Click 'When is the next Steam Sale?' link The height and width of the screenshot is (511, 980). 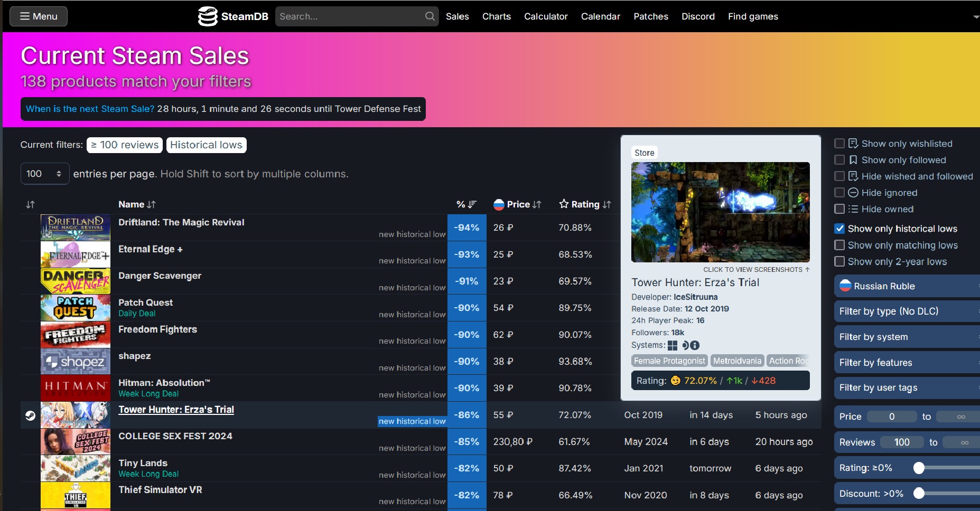90,109
